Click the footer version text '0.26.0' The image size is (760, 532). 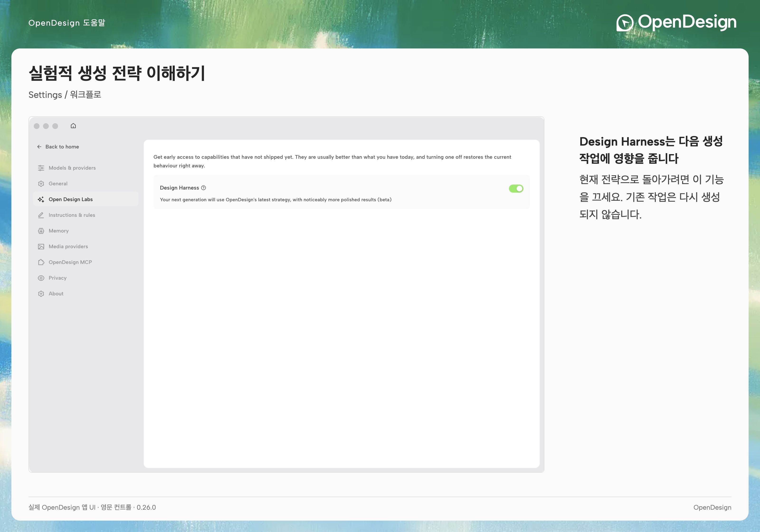146,508
